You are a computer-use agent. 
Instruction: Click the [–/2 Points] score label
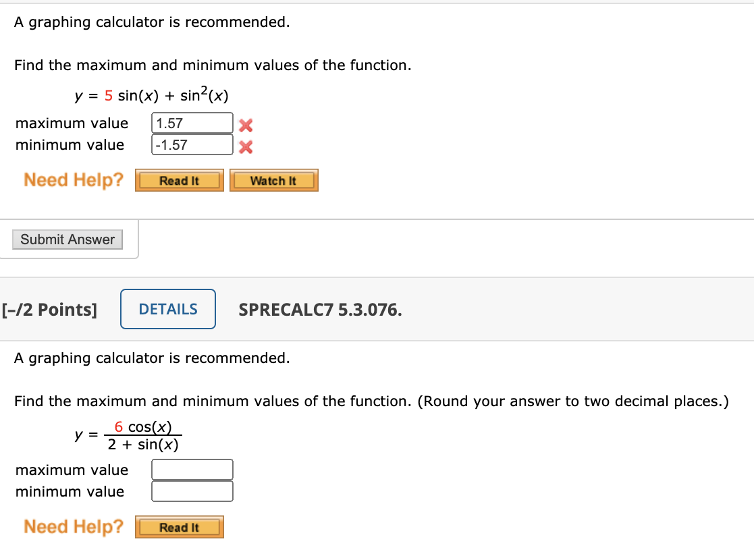tap(49, 310)
